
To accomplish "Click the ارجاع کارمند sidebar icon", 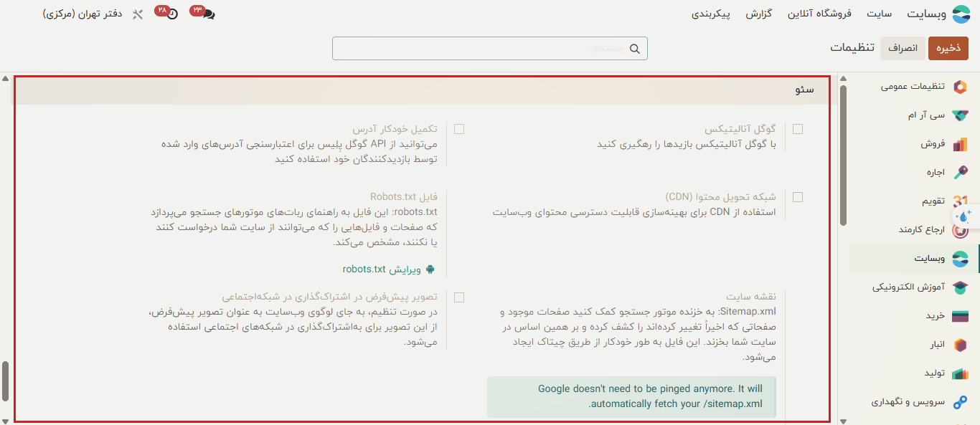I will click(960, 230).
